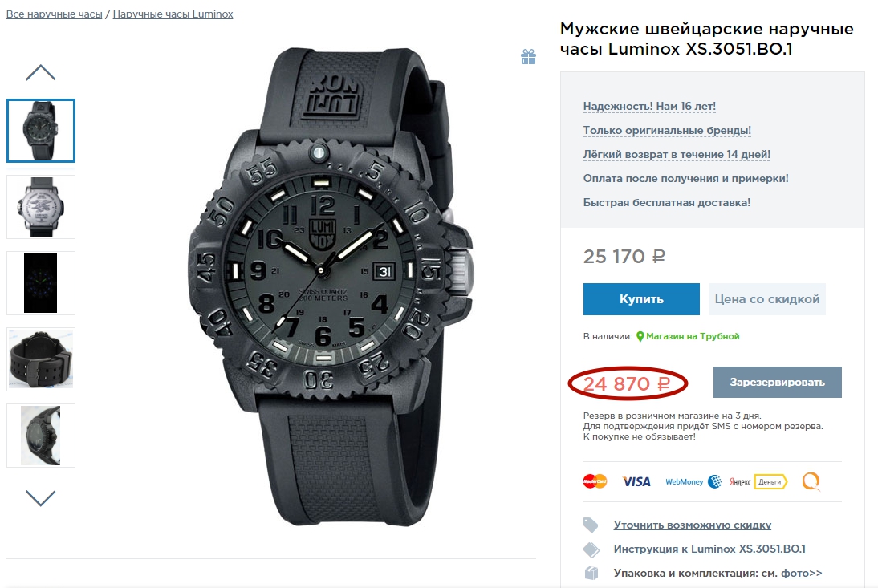Click the VISA payment logo

tap(636, 481)
